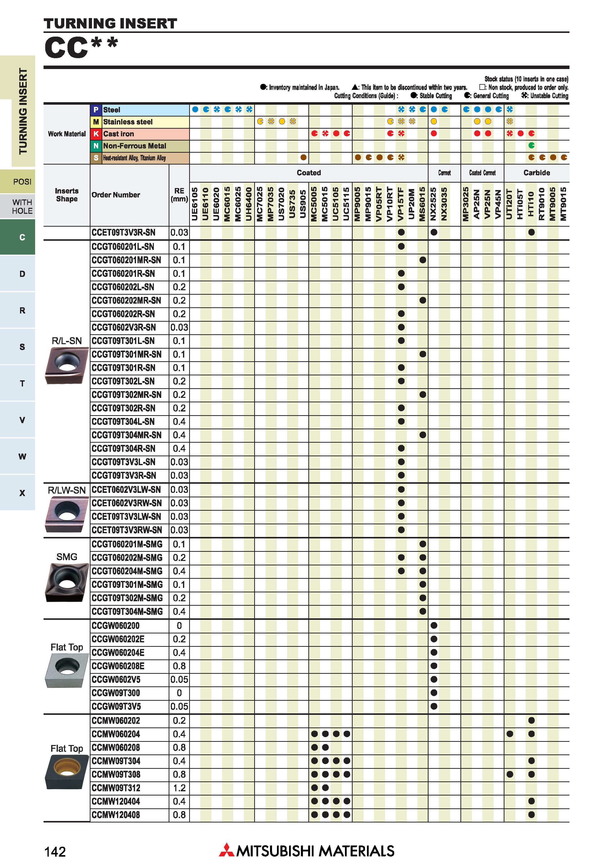This screenshot has height=868, width=613.
Task: Click the yellow M stainless steel badge
Action: tap(96, 122)
